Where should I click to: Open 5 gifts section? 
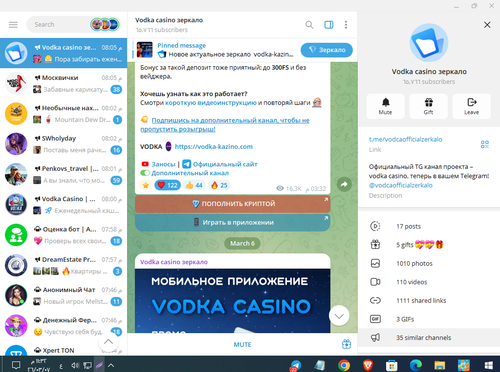pos(429,245)
